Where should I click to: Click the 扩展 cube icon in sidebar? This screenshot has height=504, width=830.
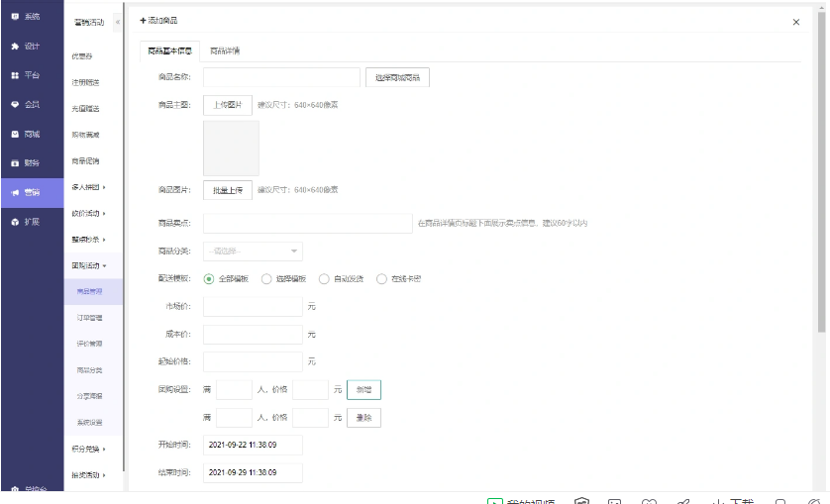15,222
